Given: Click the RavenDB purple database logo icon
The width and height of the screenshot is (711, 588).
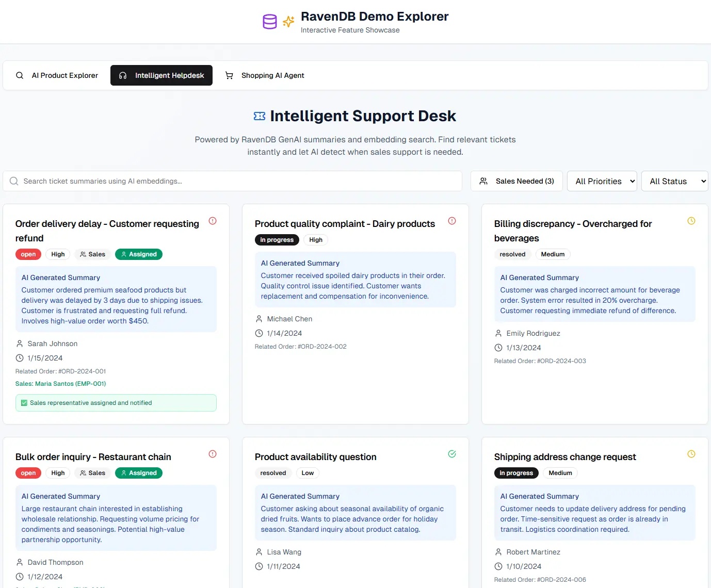Looking at the screenshot, I should click(x=269, y=22).
